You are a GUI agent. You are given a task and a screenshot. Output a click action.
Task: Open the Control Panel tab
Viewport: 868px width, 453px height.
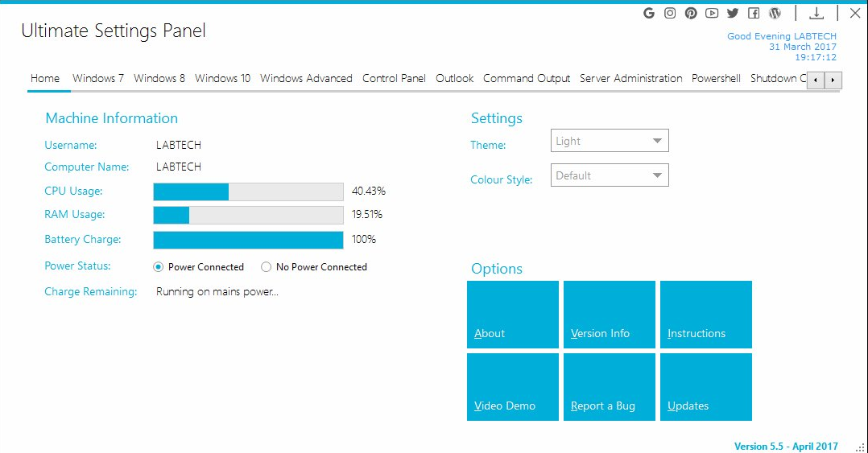pyautogui.click(x=395, y=79)
